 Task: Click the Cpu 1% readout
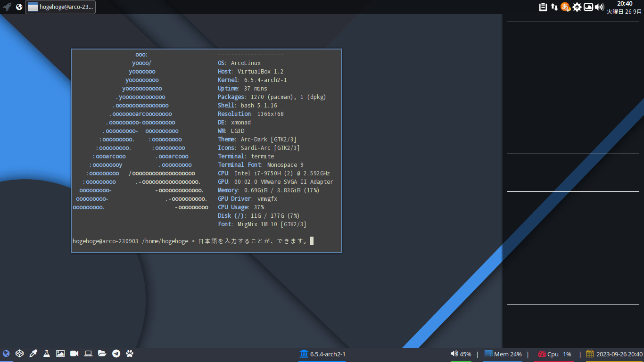559,354
